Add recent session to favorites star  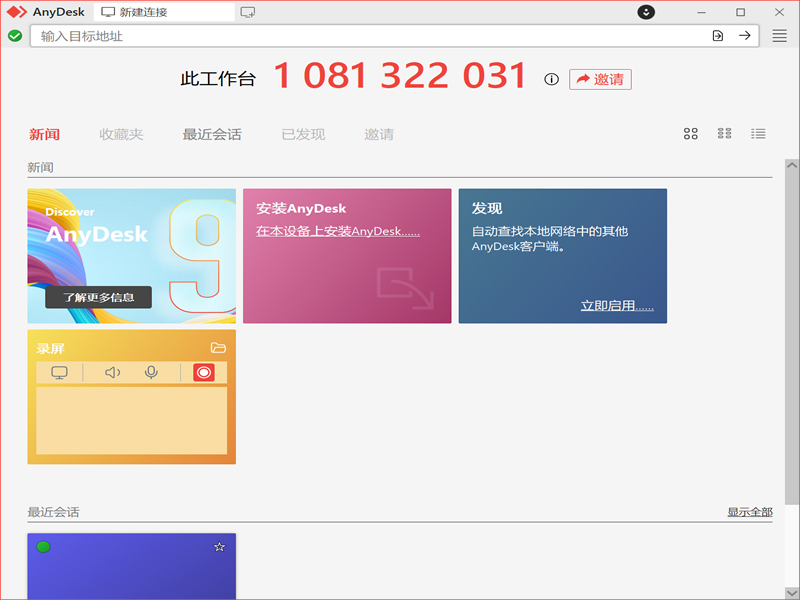[x=219, y=547]
